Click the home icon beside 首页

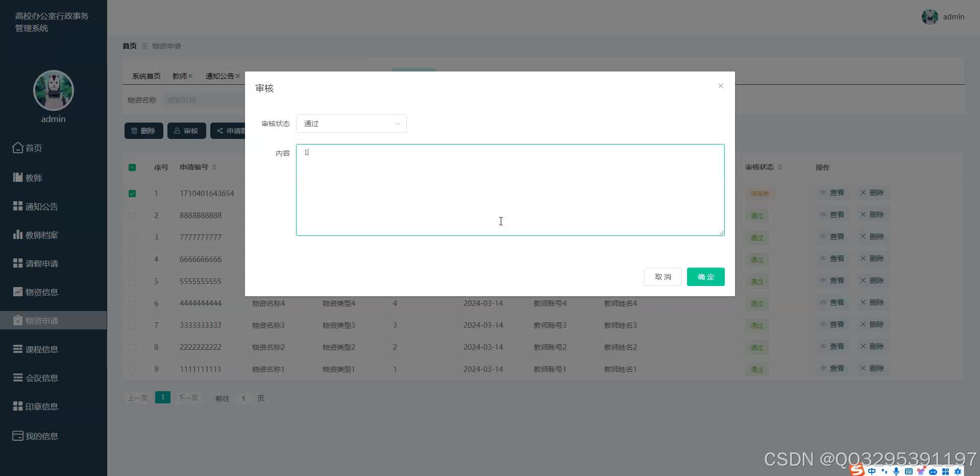(x=18, y=148)
